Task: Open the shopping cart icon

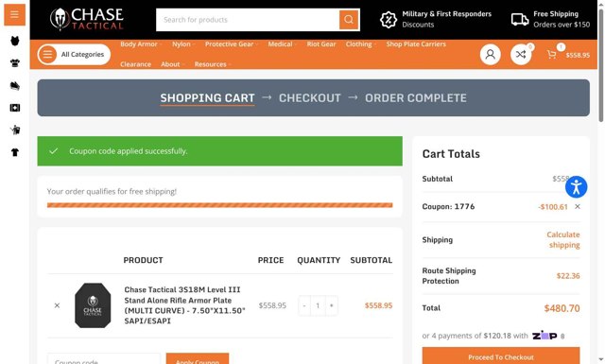Action: click(x=552, y=55)
